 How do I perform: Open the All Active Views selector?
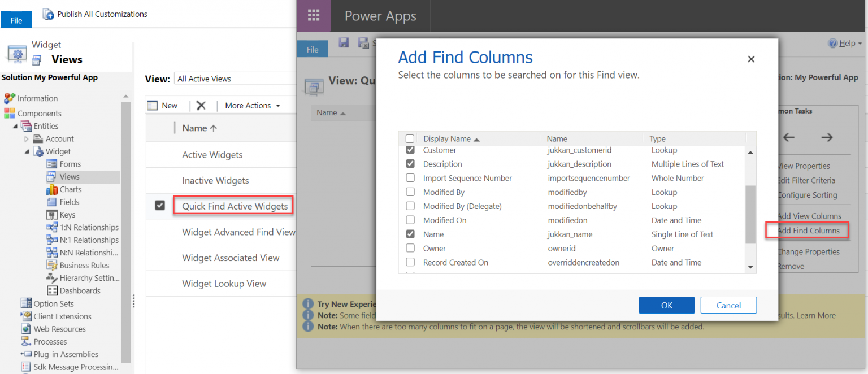tap(236, 79)
